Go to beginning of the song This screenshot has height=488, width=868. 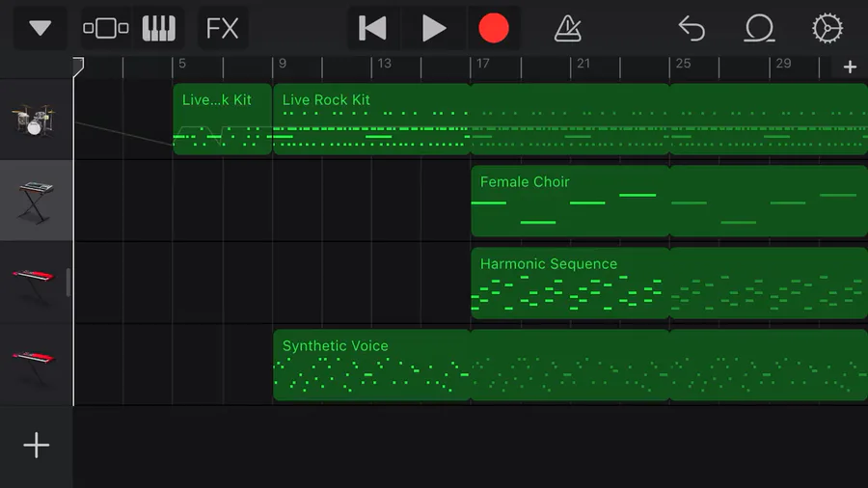[372, 28]
